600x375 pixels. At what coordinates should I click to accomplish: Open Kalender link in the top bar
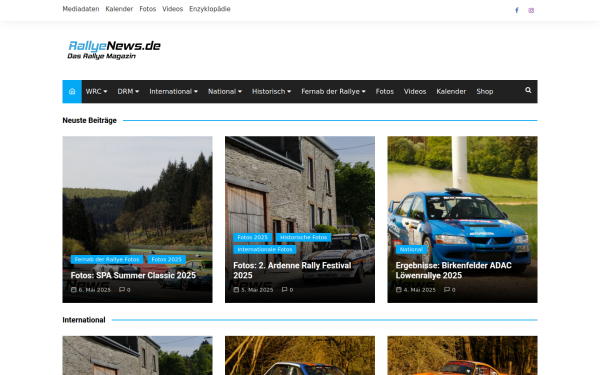coord(119,9)
